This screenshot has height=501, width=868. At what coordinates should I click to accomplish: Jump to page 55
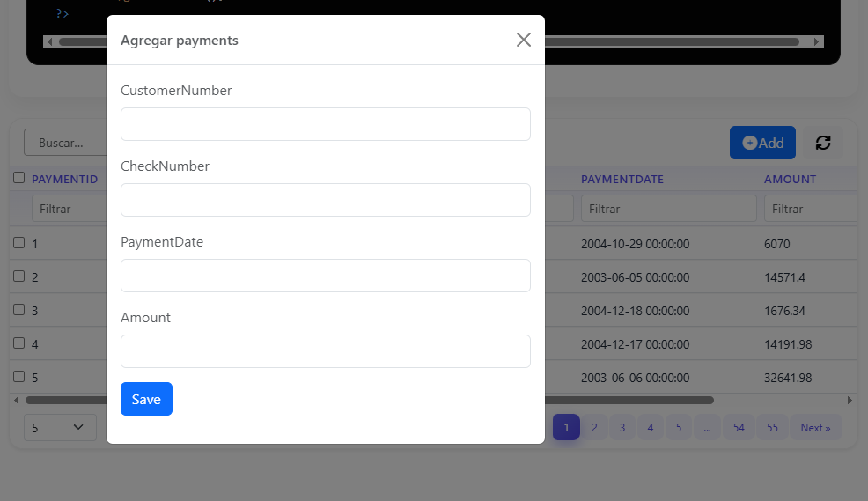point(772,428)
